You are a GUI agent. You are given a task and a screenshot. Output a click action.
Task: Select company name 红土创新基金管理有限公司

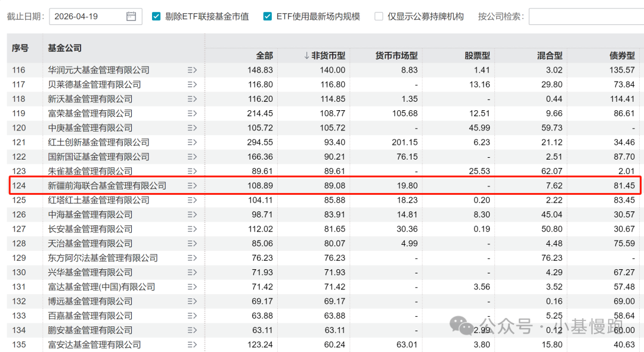(98, 142)
